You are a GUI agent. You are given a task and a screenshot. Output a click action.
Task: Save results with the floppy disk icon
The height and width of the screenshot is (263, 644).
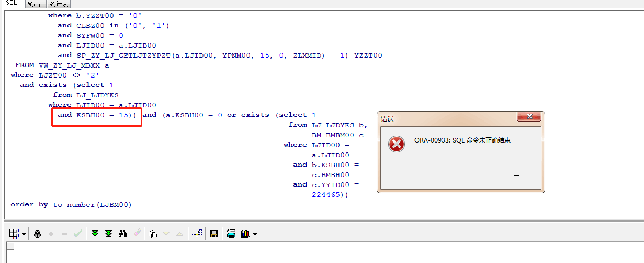[x=214, y=234]
